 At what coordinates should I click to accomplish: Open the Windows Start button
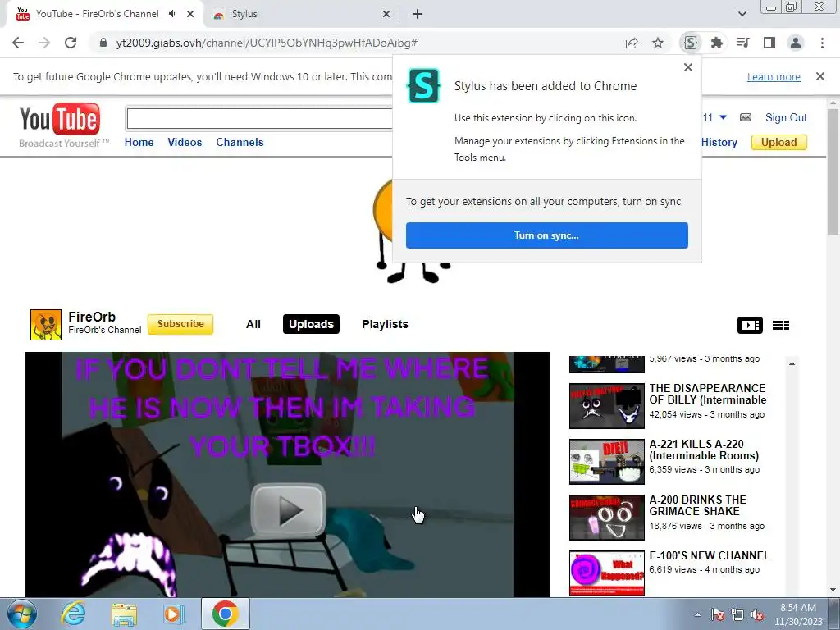pos(21,614)
